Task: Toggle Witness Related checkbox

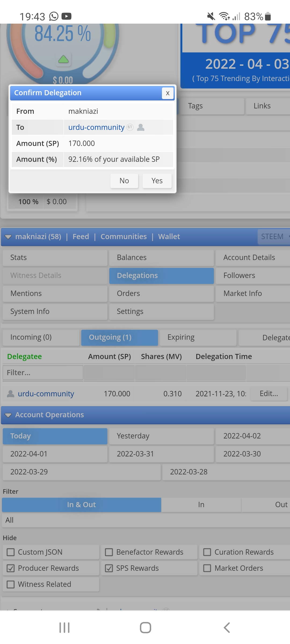Action: coord(11,584)
